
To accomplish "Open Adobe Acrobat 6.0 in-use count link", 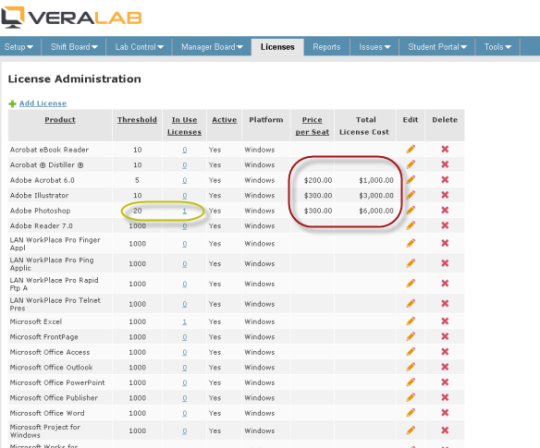I will point(185,180).
